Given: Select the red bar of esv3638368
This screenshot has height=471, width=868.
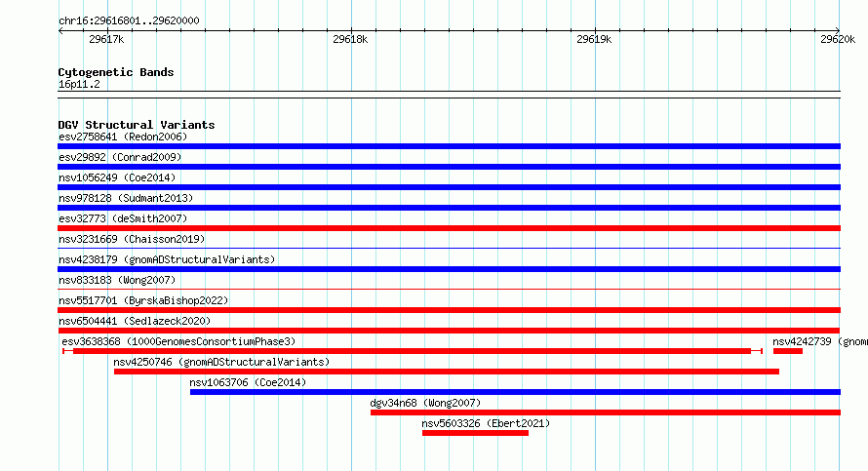Looking at the screenshot, I should [x=413, y=351].
